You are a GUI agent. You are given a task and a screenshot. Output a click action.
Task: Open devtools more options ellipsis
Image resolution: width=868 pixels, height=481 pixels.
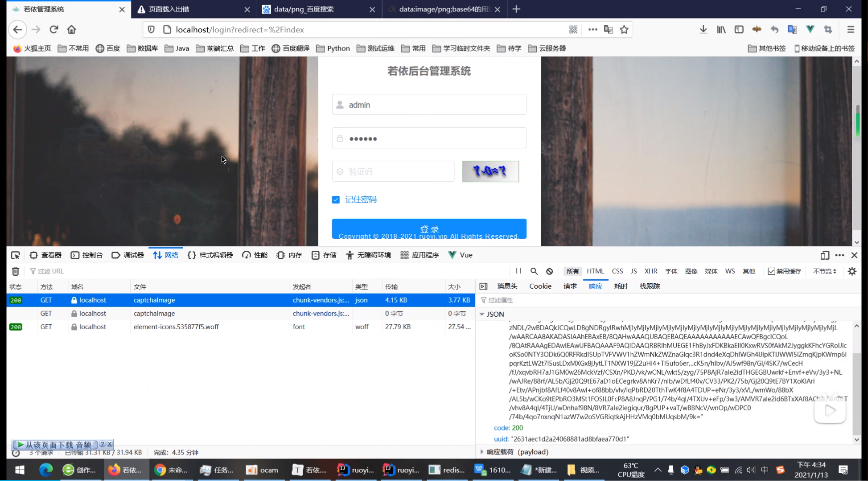point(840,255)
